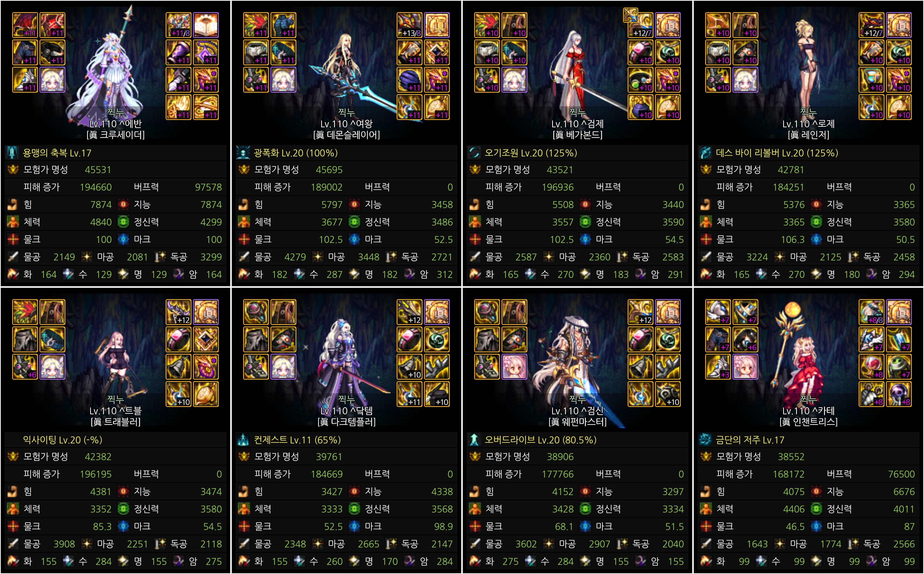Click the +12 weapon slot on 트블 card
The width and height of the screenshot is (924, 574).
click(179, 312)
